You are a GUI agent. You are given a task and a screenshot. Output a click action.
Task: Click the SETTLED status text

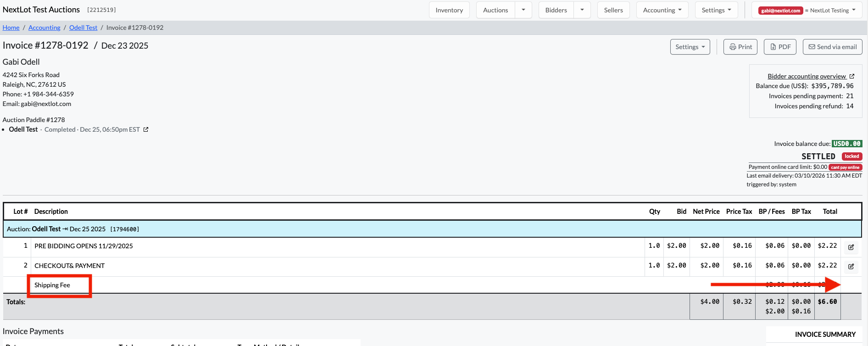[818, 156]
